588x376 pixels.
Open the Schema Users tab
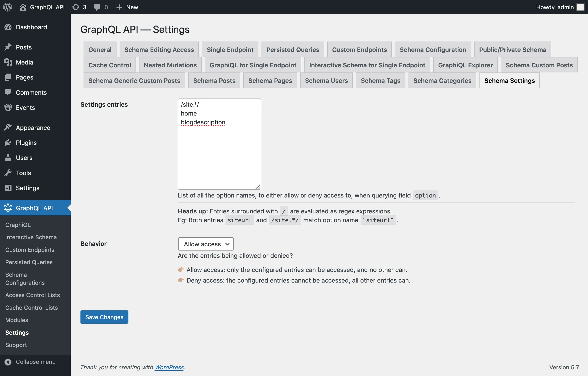326,80
